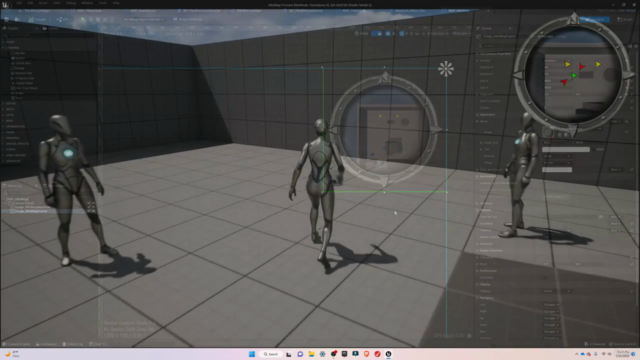The width and height of the screenshot is (640, 360).
Task: Switch to Graph mode
Action: click(x=625, y=19)
